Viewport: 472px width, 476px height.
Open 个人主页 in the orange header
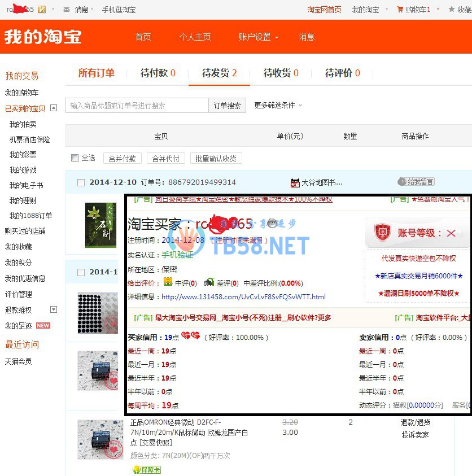tap(195, 37)
